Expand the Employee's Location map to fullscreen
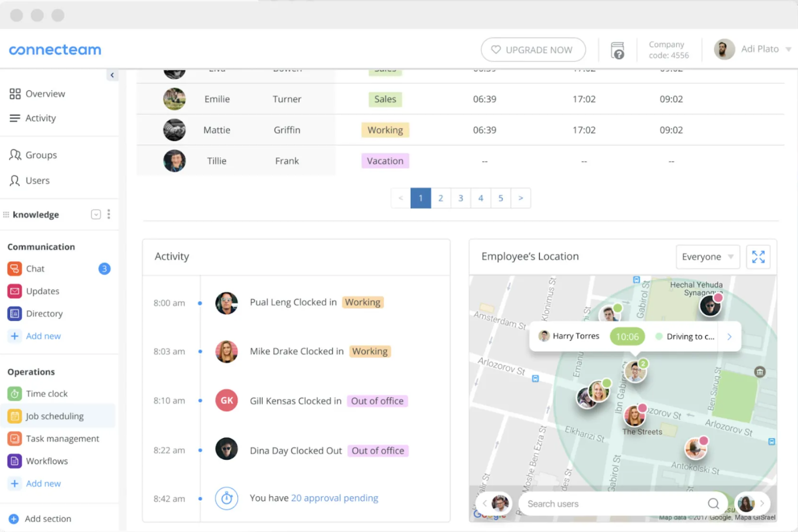Image resolution: width=798 pixels, height=532 pixels. 758,257
